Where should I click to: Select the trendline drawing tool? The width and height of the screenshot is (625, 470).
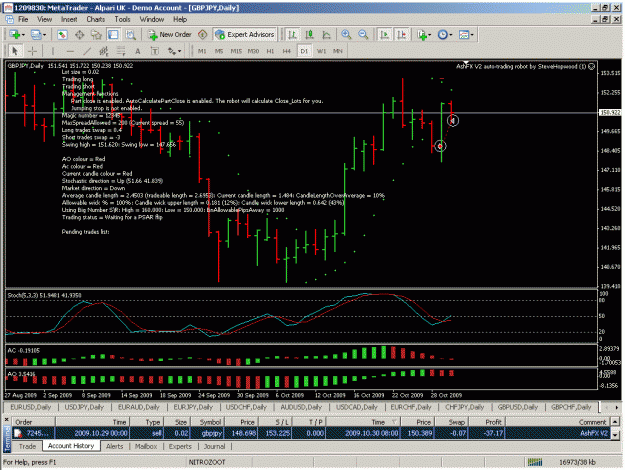pyautogui.click(x=87, y=51)
